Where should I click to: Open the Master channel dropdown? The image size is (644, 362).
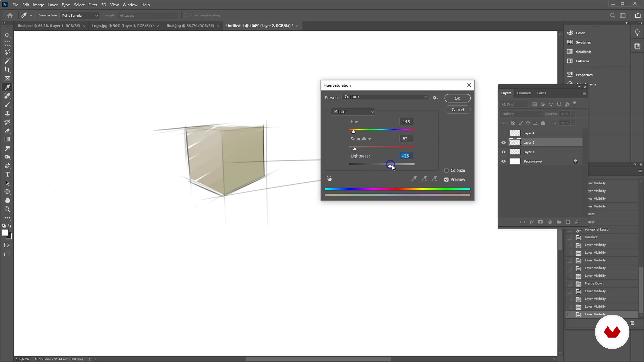pos(353,112)
